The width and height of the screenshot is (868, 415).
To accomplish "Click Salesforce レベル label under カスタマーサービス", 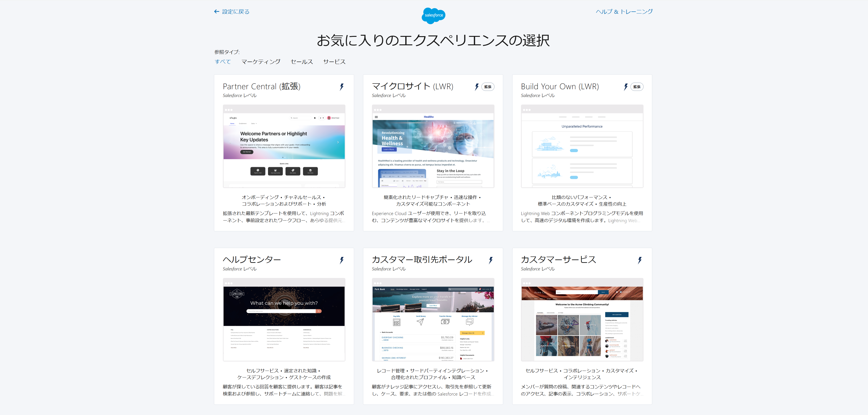I will pos(538,269).
